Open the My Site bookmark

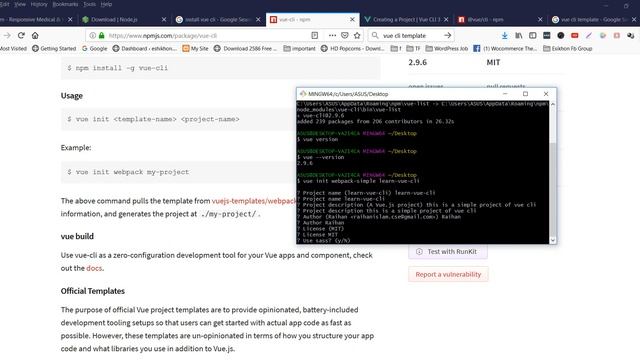[195, 49]
